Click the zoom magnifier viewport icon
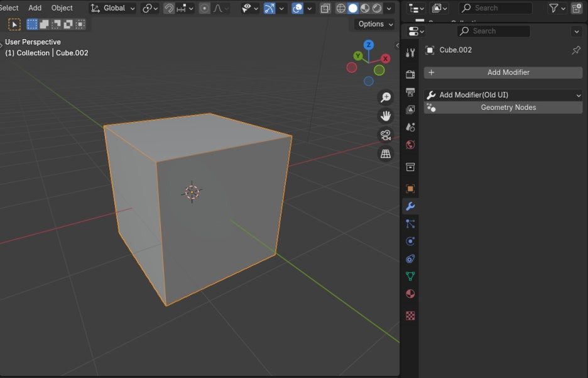 (386, 97)
